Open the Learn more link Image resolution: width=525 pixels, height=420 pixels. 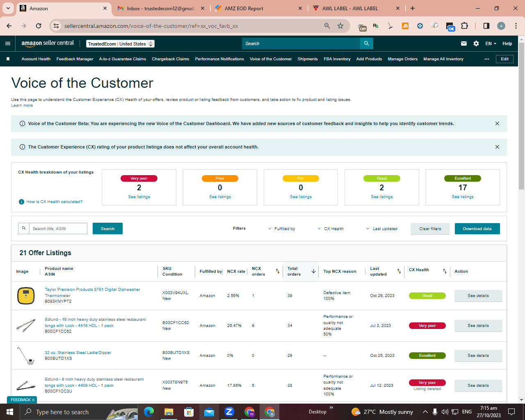pos(22,105)
